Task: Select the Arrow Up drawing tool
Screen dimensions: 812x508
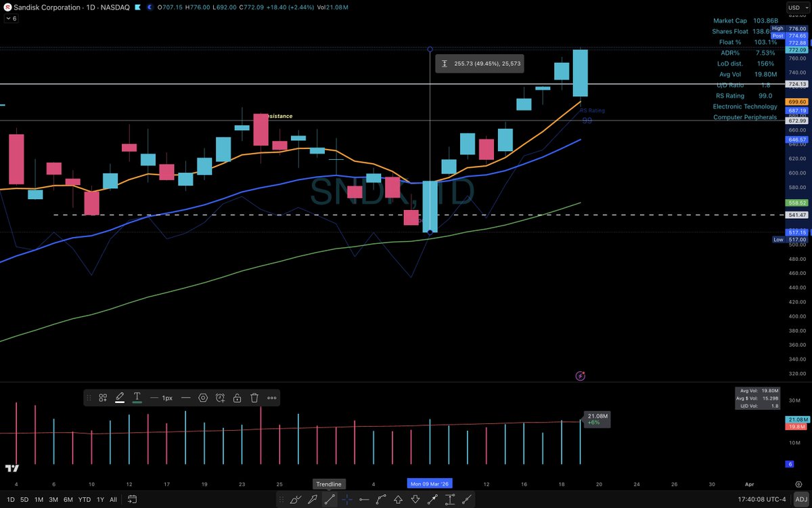Action: pyautogui.click(x=398, y=499)
